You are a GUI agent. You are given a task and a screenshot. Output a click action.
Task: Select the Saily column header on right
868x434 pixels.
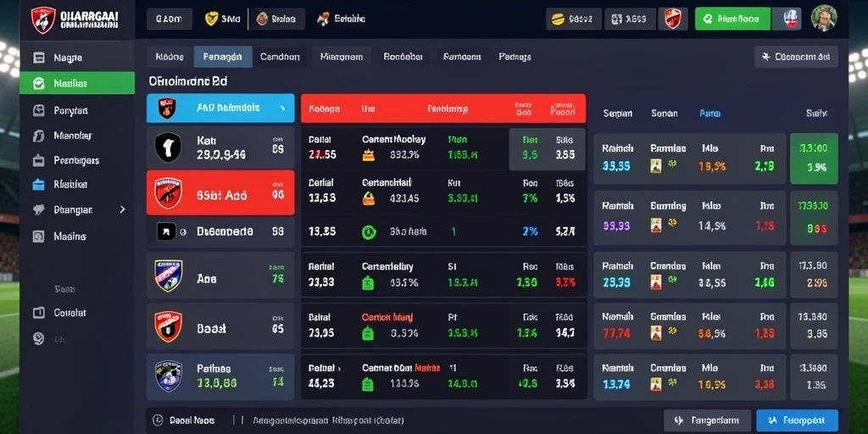[x=816, y=114]
